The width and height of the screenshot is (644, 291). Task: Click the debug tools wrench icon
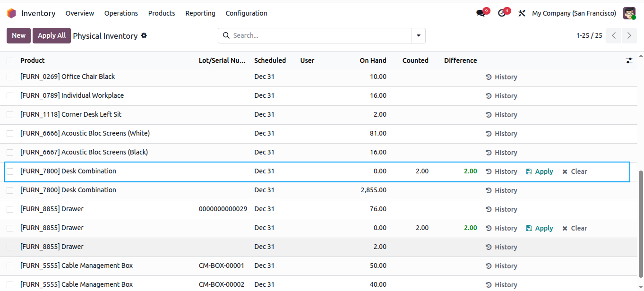522,13
